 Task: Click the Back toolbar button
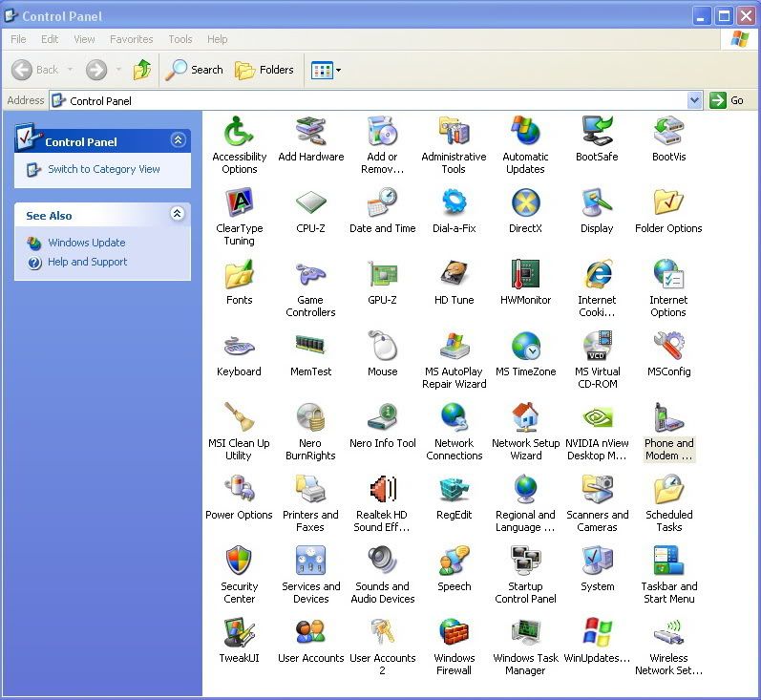tap(35, 70)
